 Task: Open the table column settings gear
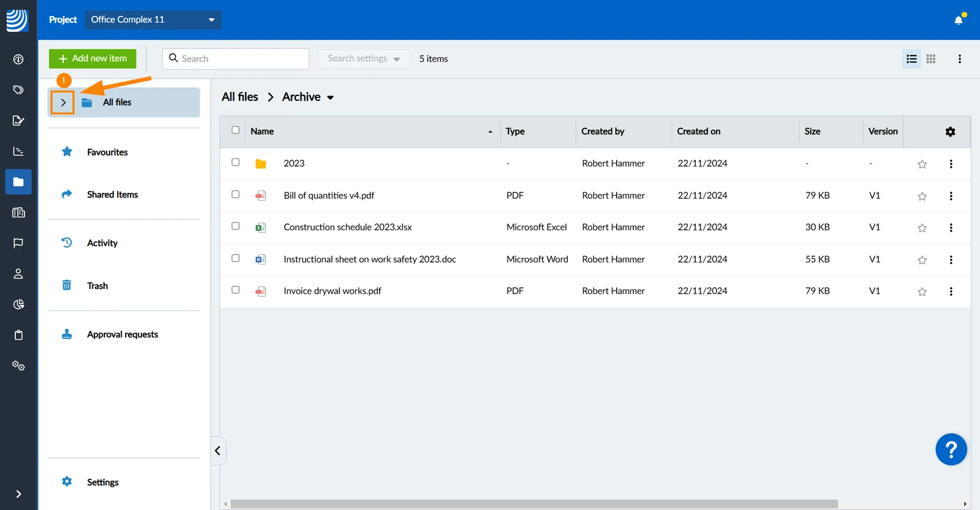pos(950,132)
